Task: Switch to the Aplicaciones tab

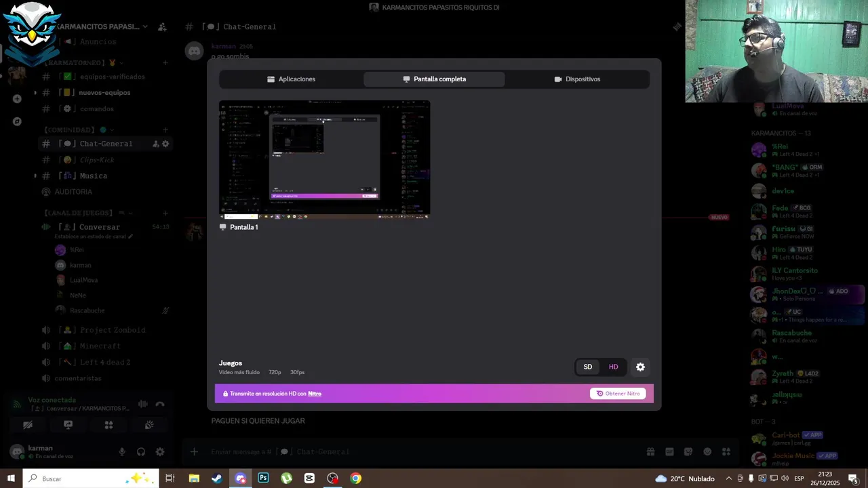Action: (x=291, y=79)
